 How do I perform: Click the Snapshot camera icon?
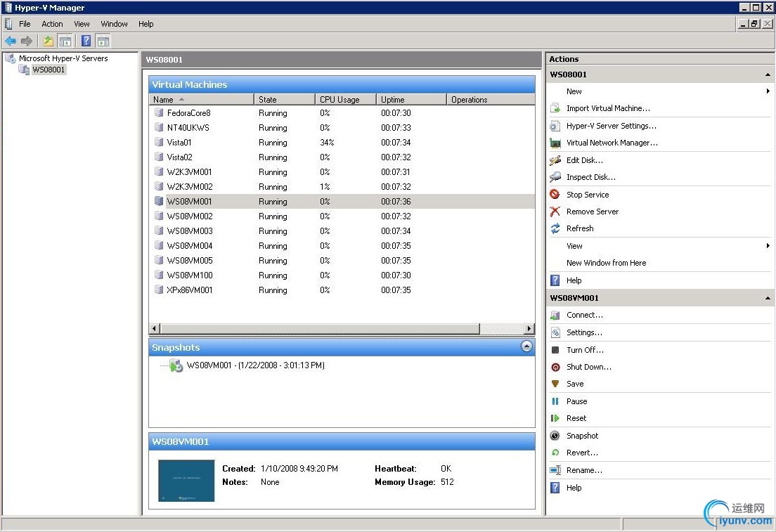coord(555,436)
